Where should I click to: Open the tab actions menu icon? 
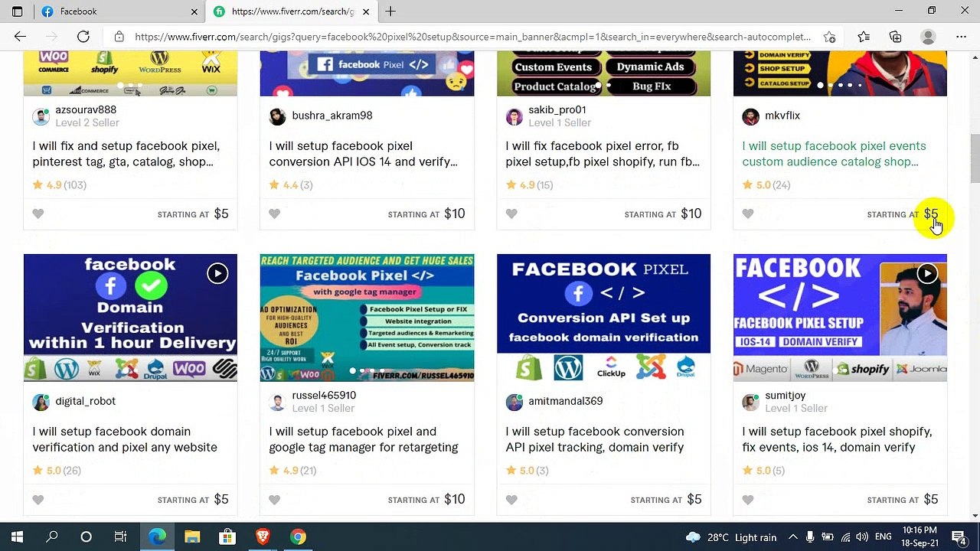click(17, 11)
